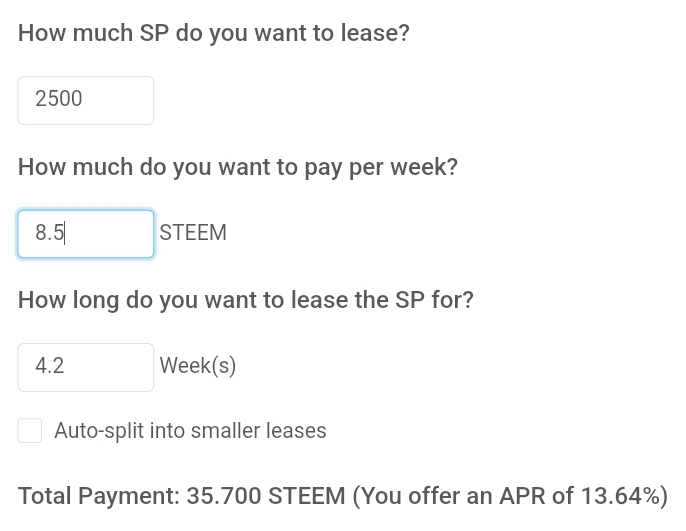Click the 'APR of 13.64%' text
The width and height of the screenshot is (686, 531).
(x=580, y=496)
